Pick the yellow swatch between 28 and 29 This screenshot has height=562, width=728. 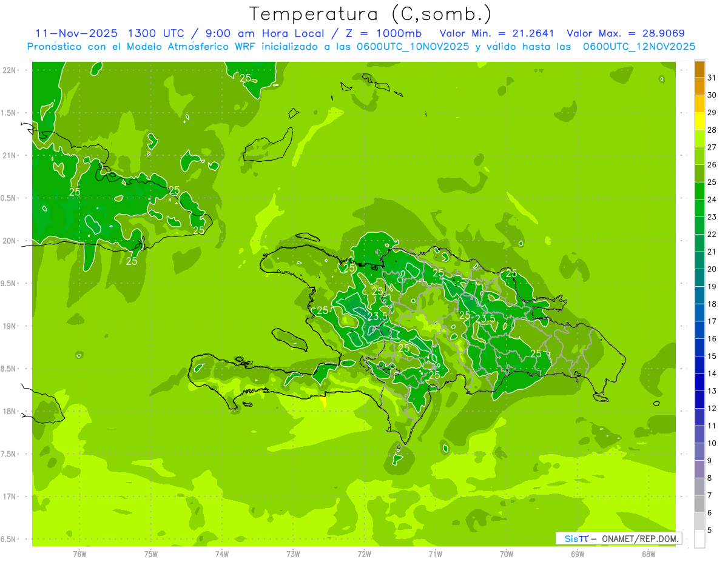click(x=699, y=121)
